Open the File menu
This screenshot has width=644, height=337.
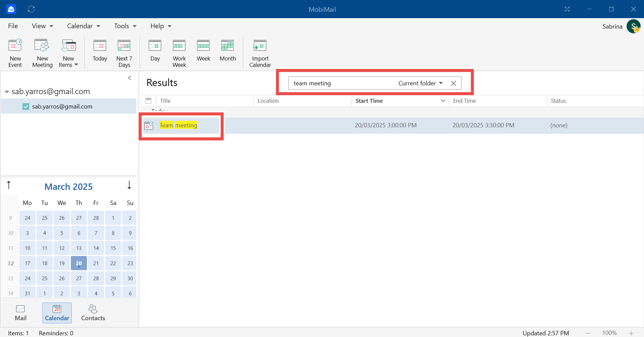tap(13, 26)
